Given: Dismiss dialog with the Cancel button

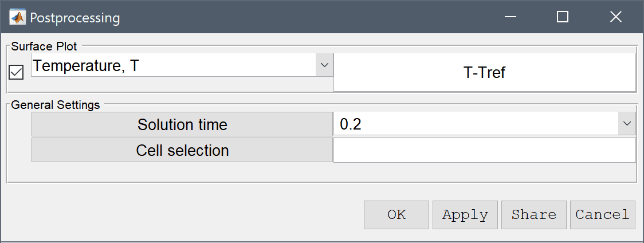Looking at the screenshot, I should (603, 214).
